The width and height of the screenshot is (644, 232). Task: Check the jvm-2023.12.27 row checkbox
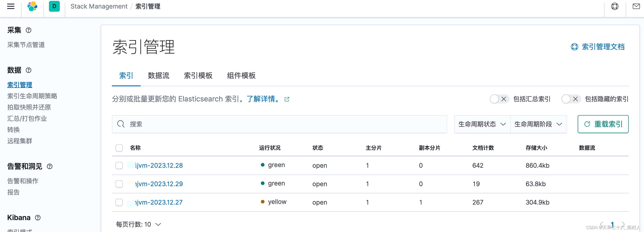[119, 202]
